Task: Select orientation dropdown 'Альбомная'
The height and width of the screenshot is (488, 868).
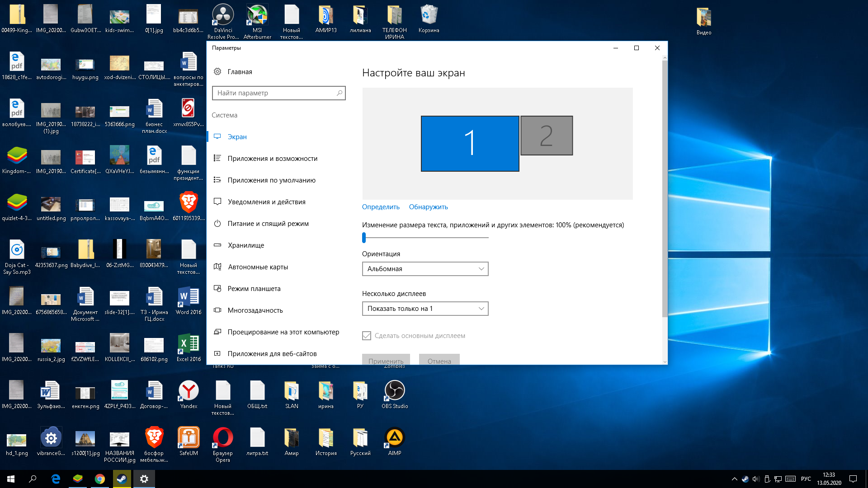Action: click(x=425, y=269)
